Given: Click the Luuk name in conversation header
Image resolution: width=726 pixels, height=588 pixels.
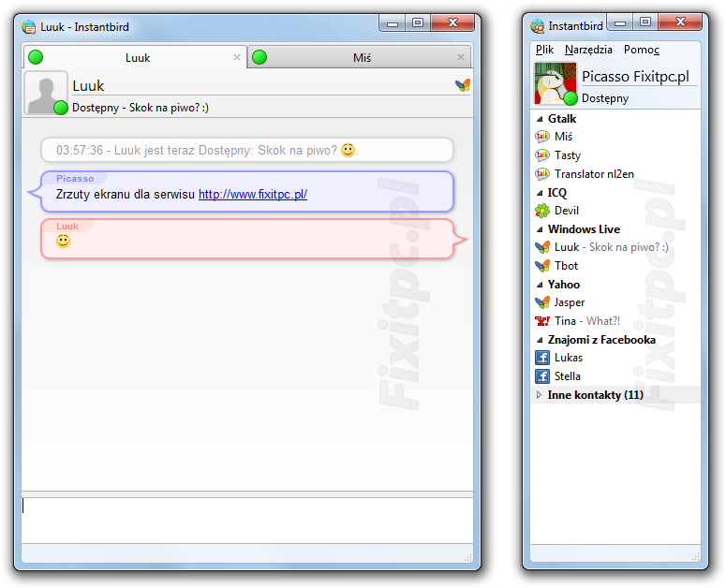Looking at the screenshot, I should point(88,85).
